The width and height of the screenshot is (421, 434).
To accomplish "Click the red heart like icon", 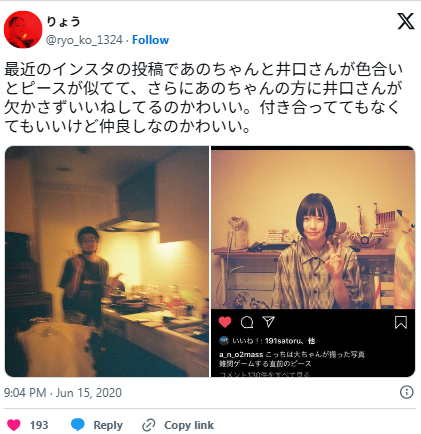I will (14, 425).
